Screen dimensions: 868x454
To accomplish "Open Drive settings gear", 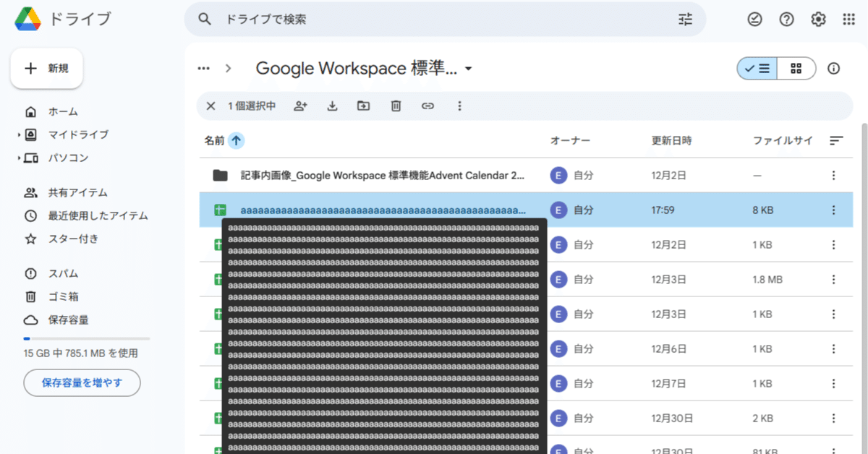I will click(818, 20).
